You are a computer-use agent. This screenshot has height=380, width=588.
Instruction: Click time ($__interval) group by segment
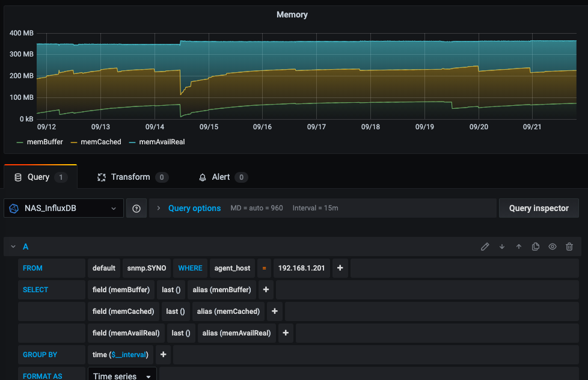pyautogui.click(x=120, y=355)
